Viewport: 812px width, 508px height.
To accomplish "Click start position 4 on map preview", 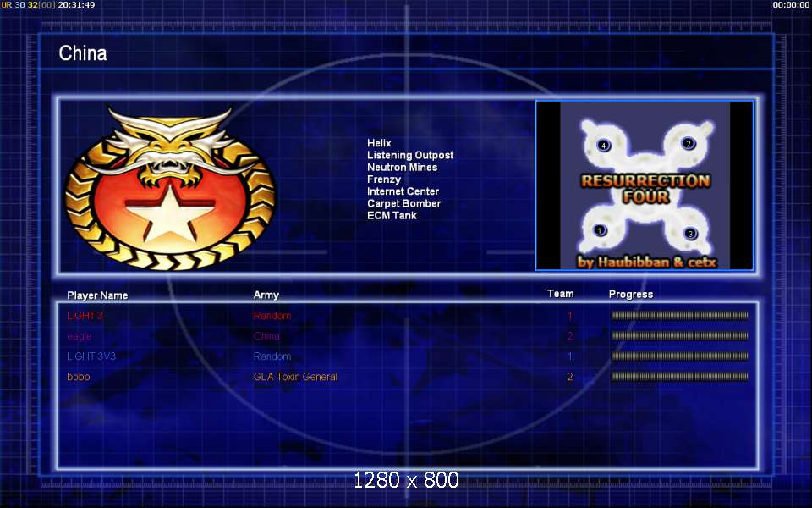I will [x=603, y=145].
